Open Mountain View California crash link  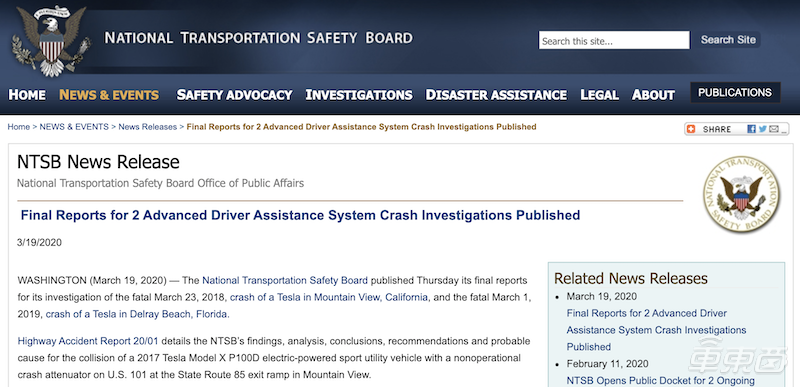coord(329,297)
